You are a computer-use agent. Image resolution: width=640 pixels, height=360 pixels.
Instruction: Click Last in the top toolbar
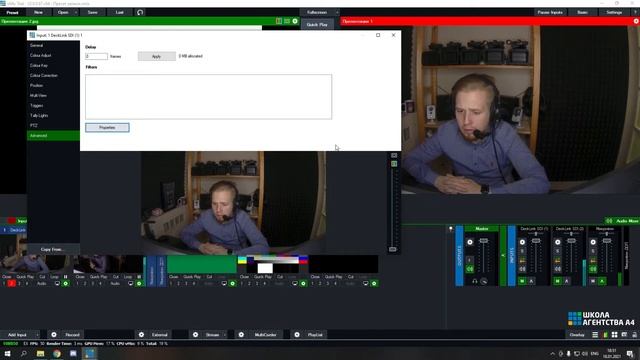pyautogui.click(x=120, y=12)
